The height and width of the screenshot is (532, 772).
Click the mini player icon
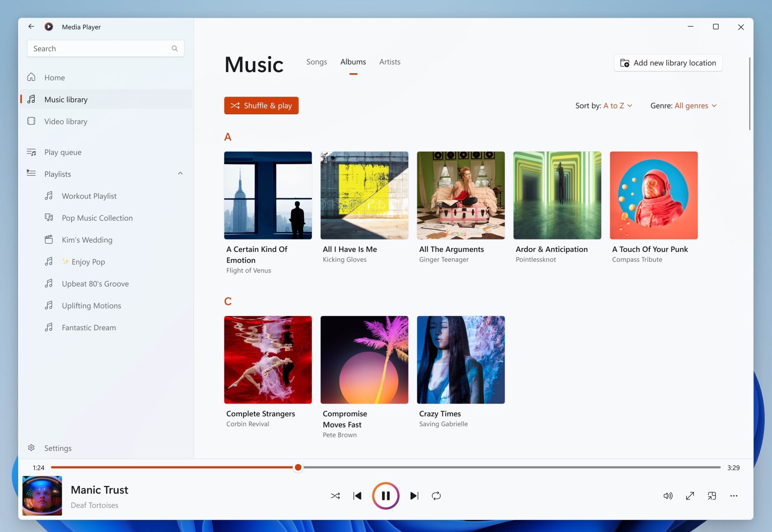pos(712,496)
